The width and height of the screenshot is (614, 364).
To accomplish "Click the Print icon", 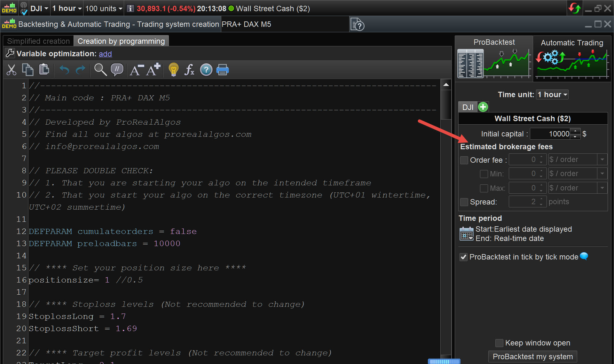I will [x=223, y=70].
